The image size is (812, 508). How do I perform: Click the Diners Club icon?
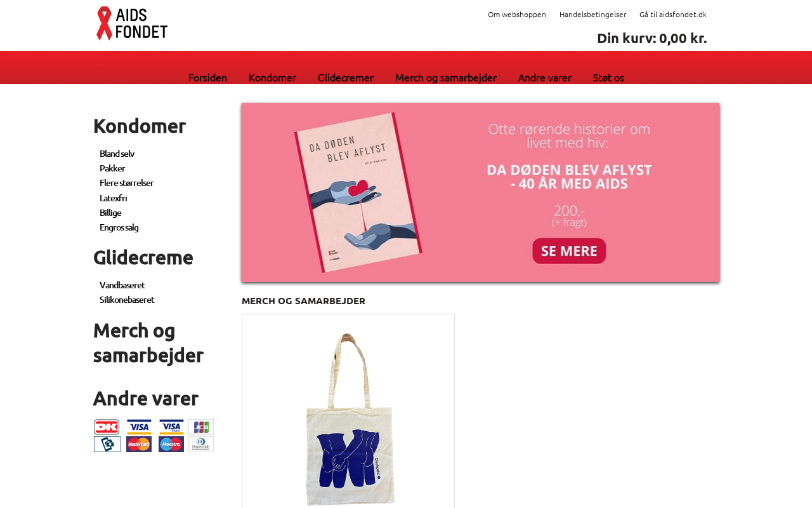click(x=201, y=444)
